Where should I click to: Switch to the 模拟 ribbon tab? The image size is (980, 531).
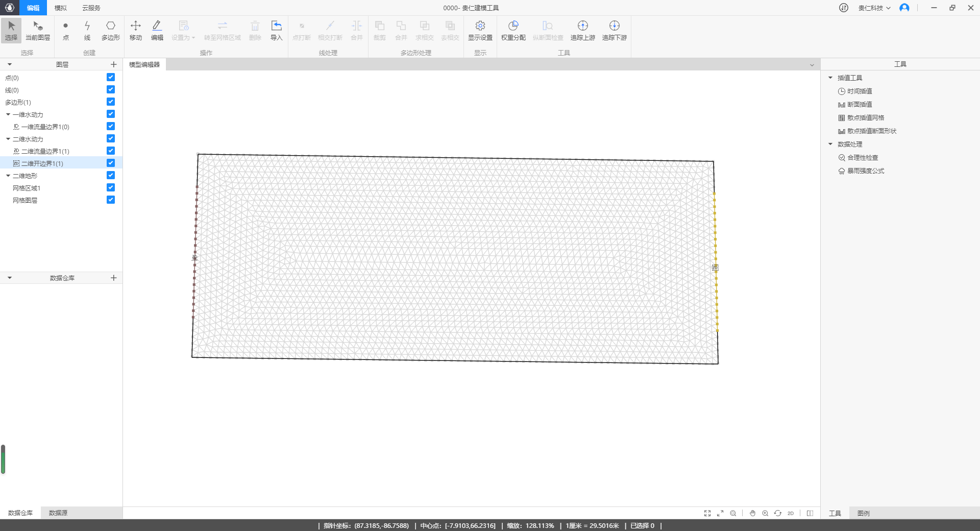(61, 8)
